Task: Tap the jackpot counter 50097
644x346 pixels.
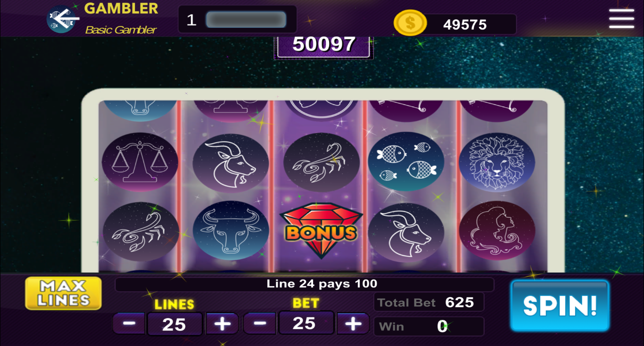Action: coord(324,45)
